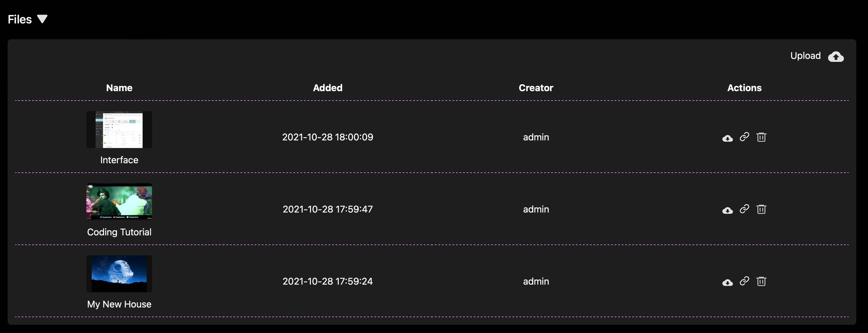
Task: Delete the My New House file
Action: 761,281
